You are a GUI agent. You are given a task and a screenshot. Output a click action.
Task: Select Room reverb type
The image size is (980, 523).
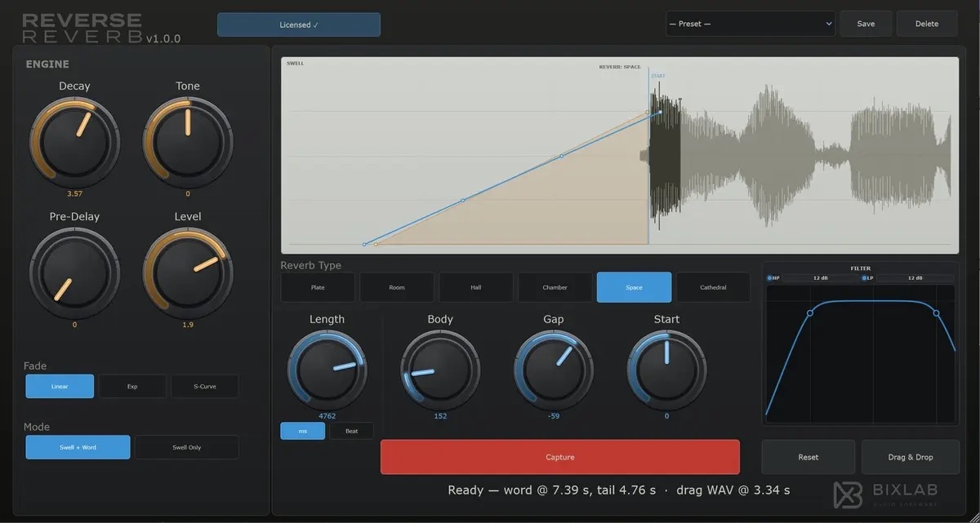tap(397, 287)
